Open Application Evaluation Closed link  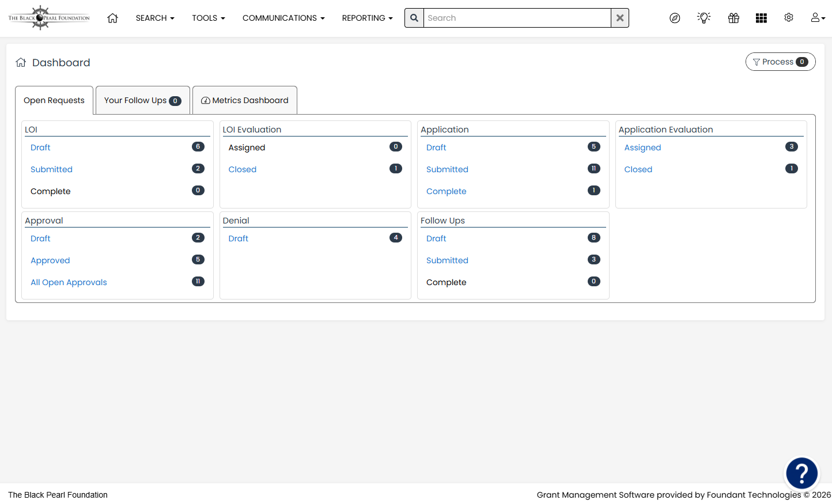tap(638, 169)
